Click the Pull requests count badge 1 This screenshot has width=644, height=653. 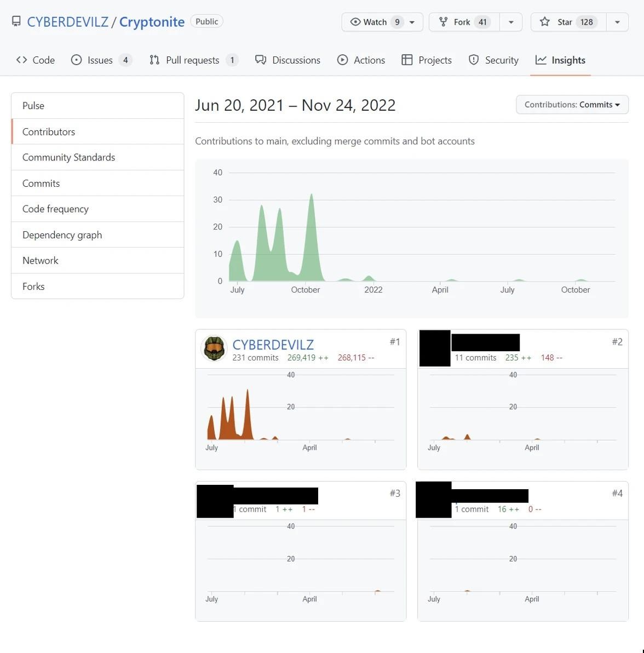(x=232, y=60)
